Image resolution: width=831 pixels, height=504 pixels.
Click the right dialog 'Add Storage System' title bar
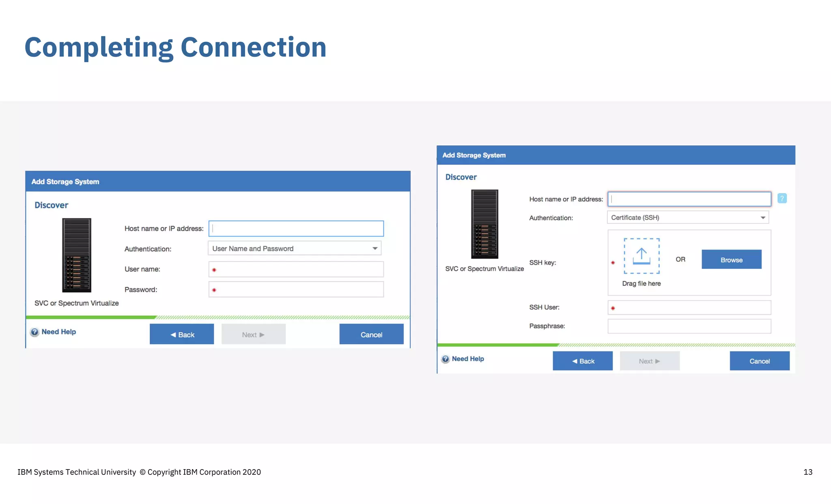click(x=616, y=155)
